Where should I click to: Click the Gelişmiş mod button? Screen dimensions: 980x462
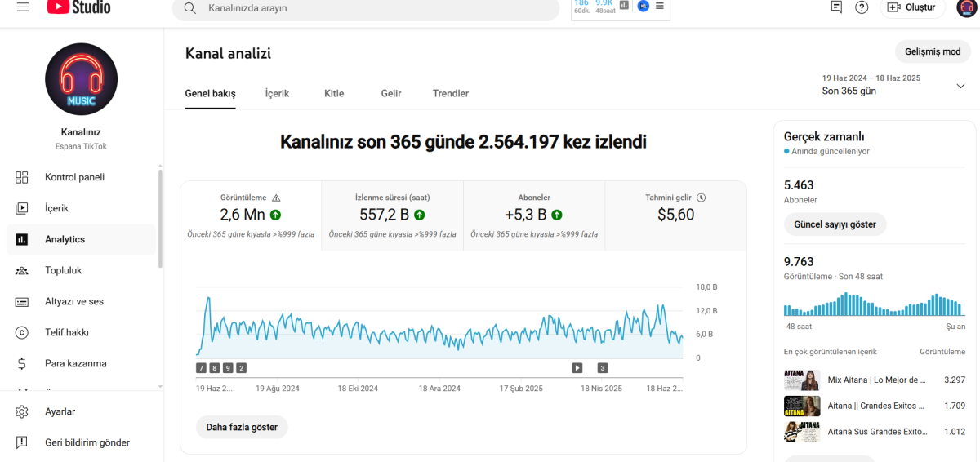click(x=933, y=51)
